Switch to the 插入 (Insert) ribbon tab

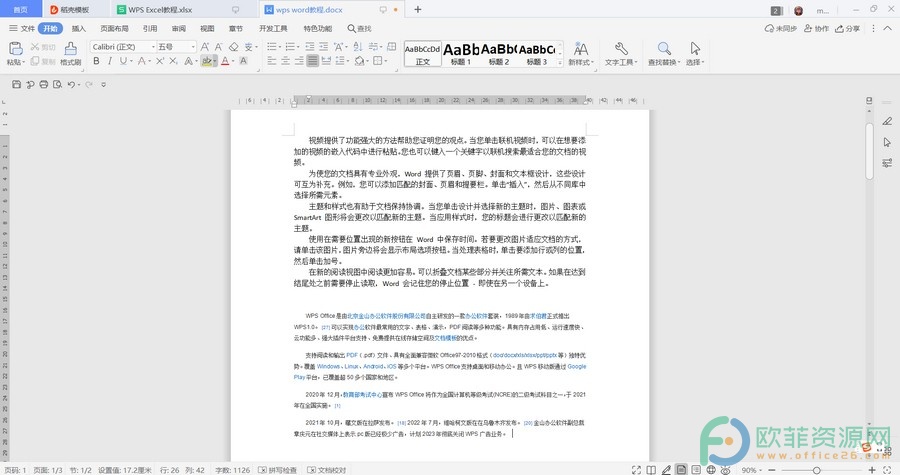click(79, 28)
